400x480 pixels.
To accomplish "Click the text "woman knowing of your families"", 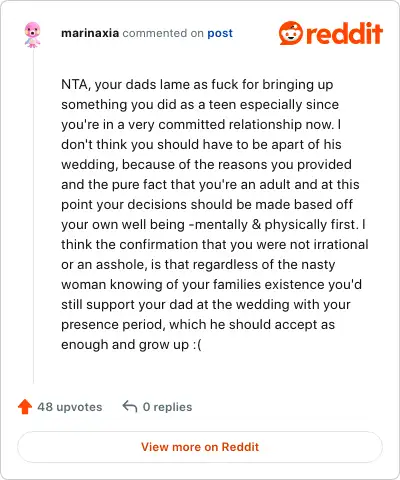I will 161,285.
